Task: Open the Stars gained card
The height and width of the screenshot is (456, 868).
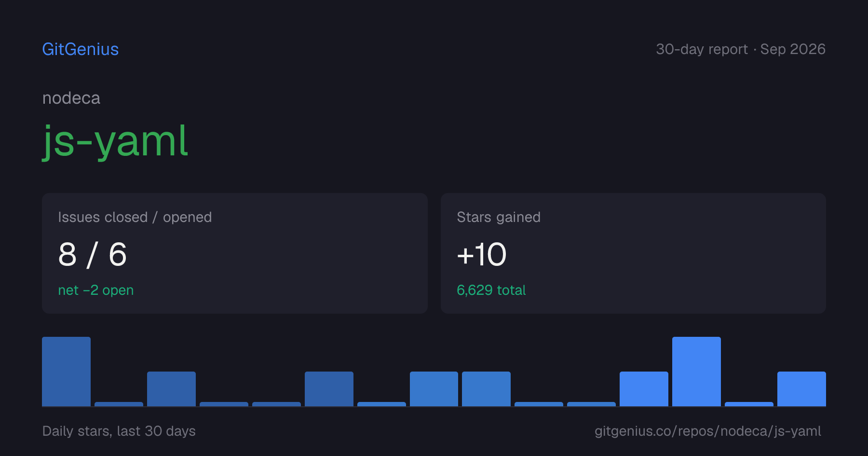Action: tap(633, 253)
